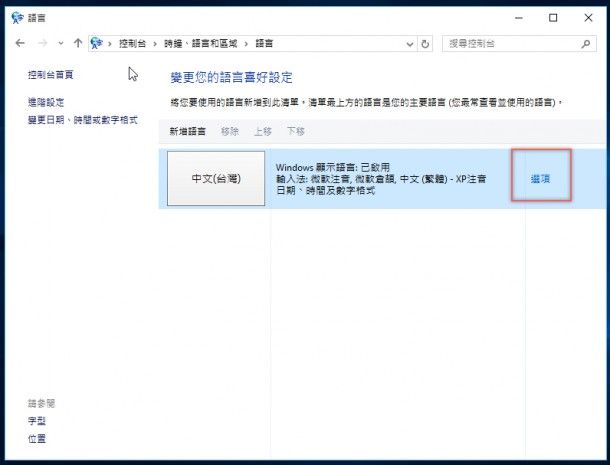The width and height of the screenshot is (610, 465).
Task: Click the breadcrumb chevron after 控制台
Action: (x=155, y=44)
